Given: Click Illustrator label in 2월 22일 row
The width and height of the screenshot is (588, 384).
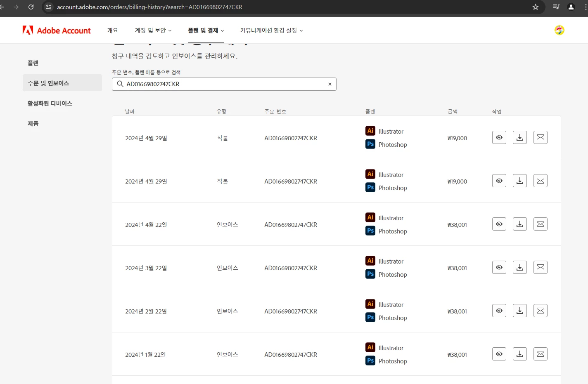Looking at the screenshot, I should [391, 305].
